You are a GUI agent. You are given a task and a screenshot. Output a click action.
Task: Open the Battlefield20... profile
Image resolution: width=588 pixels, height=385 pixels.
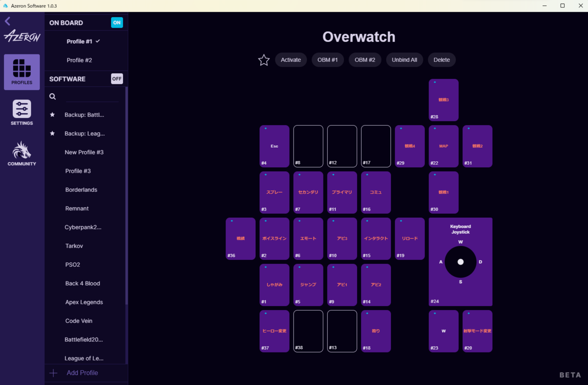click(x=84, y=339)
